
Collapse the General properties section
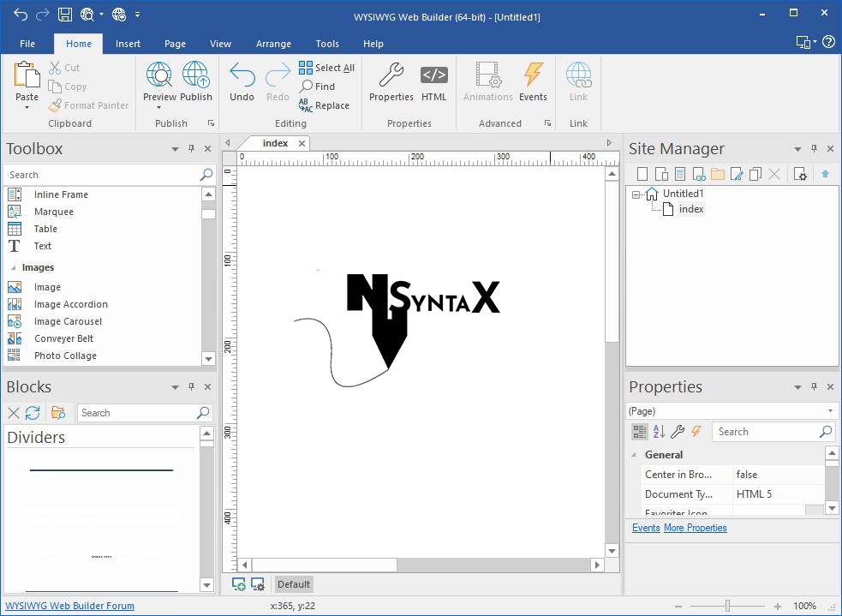(x=634, y=455)
